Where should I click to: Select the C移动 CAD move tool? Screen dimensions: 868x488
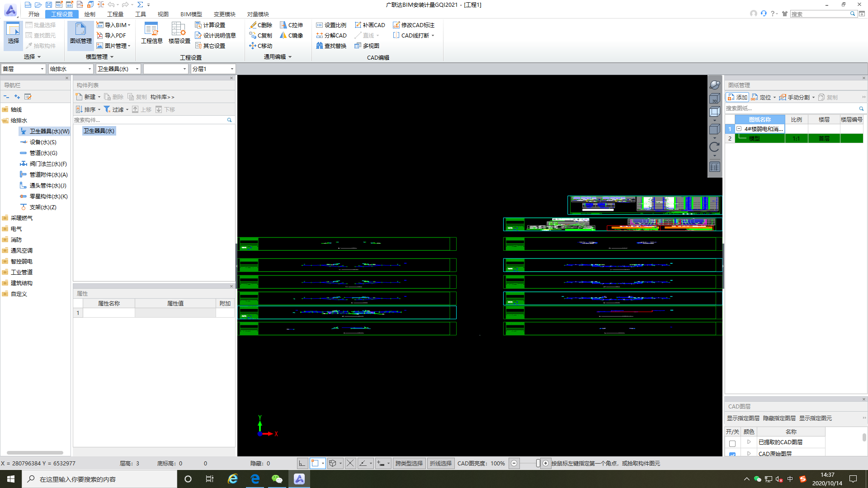pyautogui.click(x=261, y=46)
